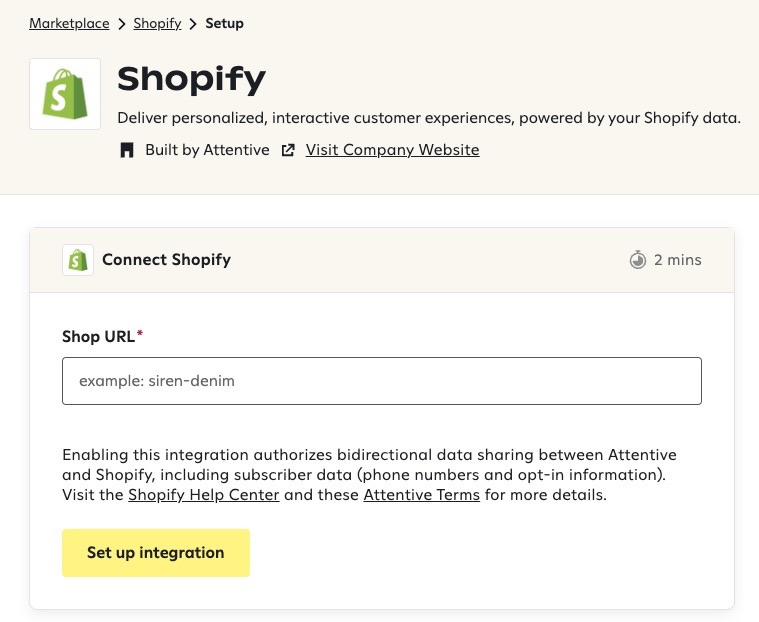Go back to Marketplace via breadcrumb
This screenshot has height=622, width=759.
(69, 24)
